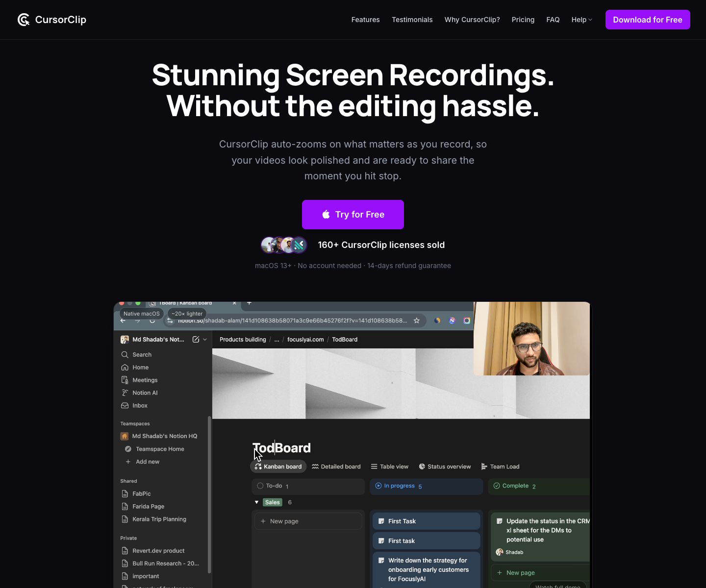Click the customer avatars group
The height and width of the screenshot is (588, 706).
(x=284, y=245)
